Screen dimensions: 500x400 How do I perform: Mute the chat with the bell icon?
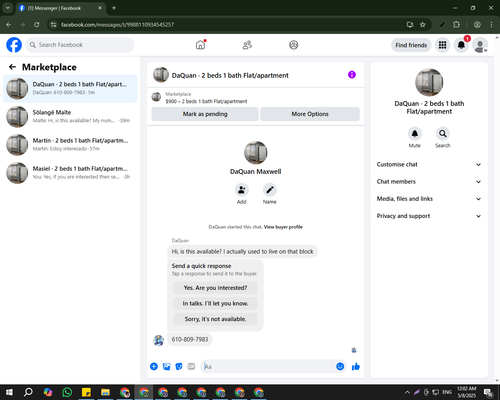point(415,134)
